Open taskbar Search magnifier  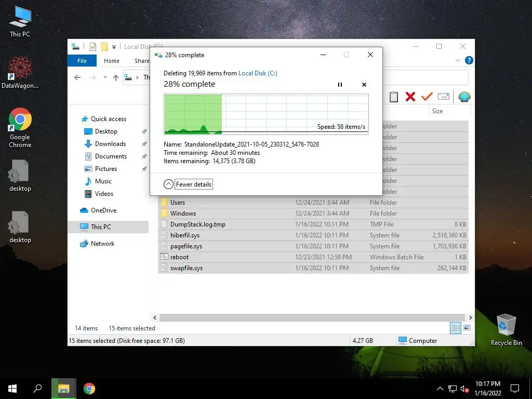(37, 389)
